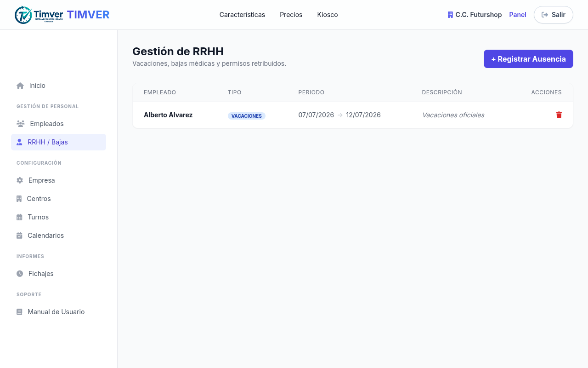
Task: Delete Alberto Alvarez absence with trash icon
Action: pyautogui.click(x=559, y=115)
